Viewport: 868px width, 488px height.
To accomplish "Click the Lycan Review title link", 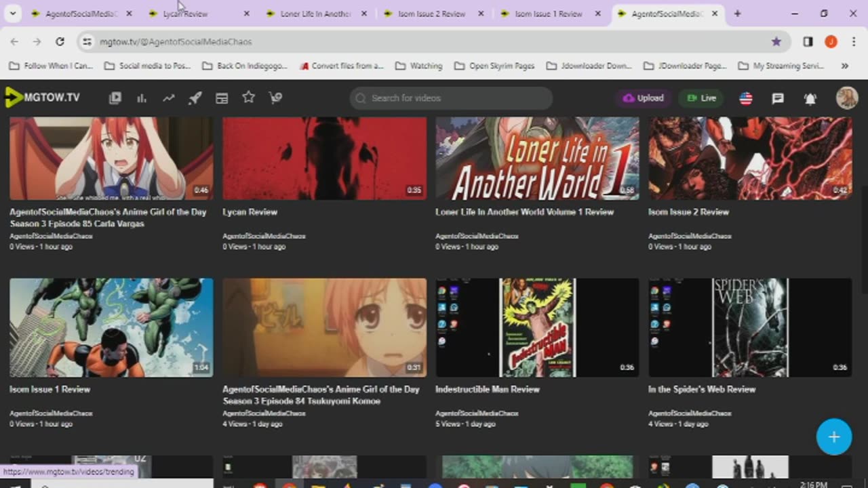I will [250, 212].
